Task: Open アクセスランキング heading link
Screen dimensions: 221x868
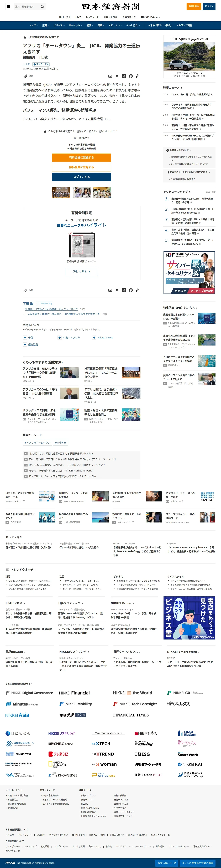Action: (x=177, y=192)
